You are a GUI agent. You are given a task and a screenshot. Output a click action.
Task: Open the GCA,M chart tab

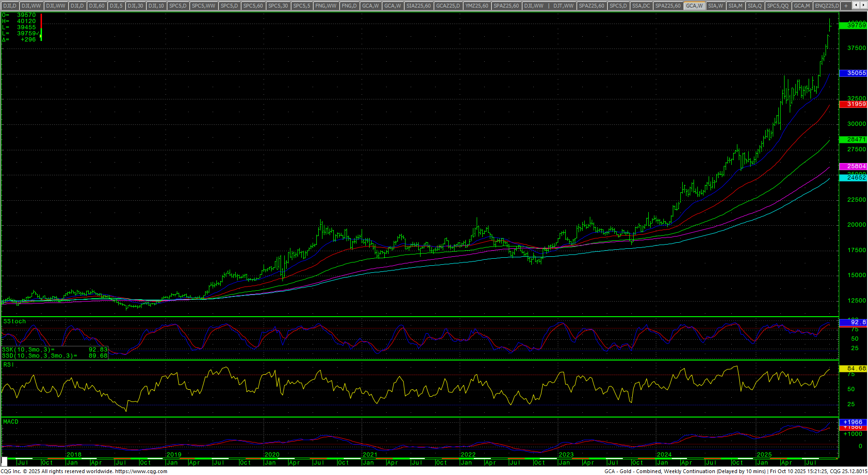[x=802, y=6]
